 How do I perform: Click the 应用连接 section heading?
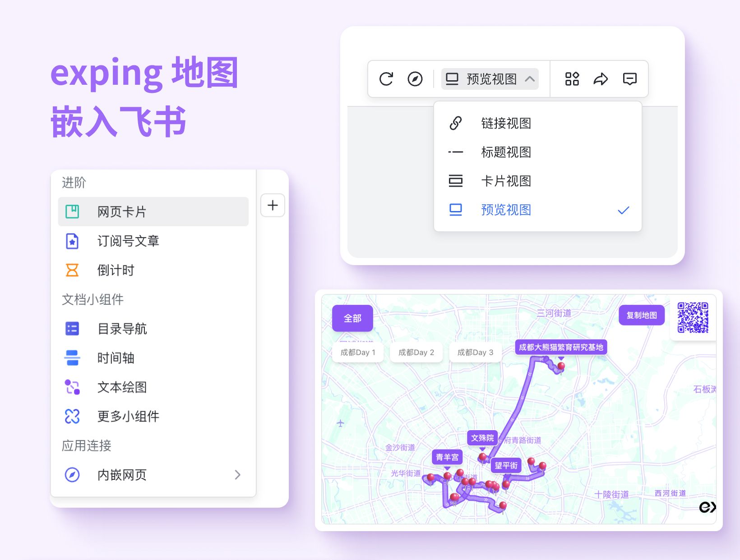(86, 445)
